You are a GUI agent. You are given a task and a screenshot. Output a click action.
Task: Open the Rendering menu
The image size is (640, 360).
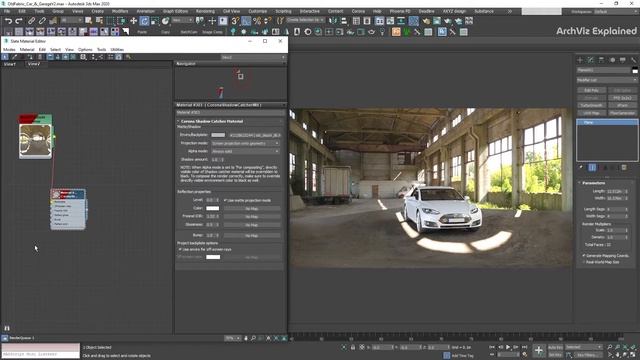205,11
